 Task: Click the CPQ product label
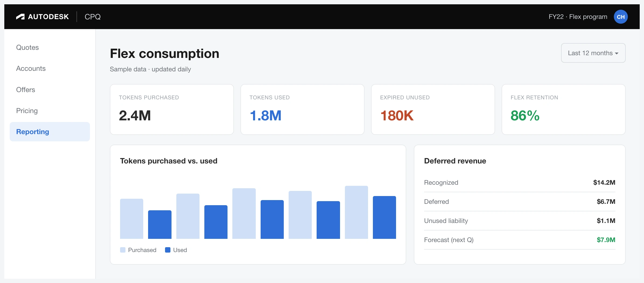(x=93, y=17)
